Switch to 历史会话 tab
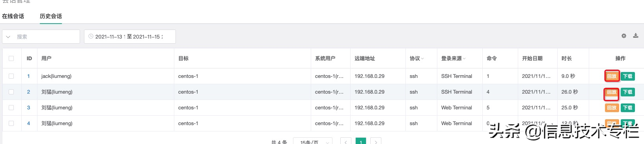 51,16
